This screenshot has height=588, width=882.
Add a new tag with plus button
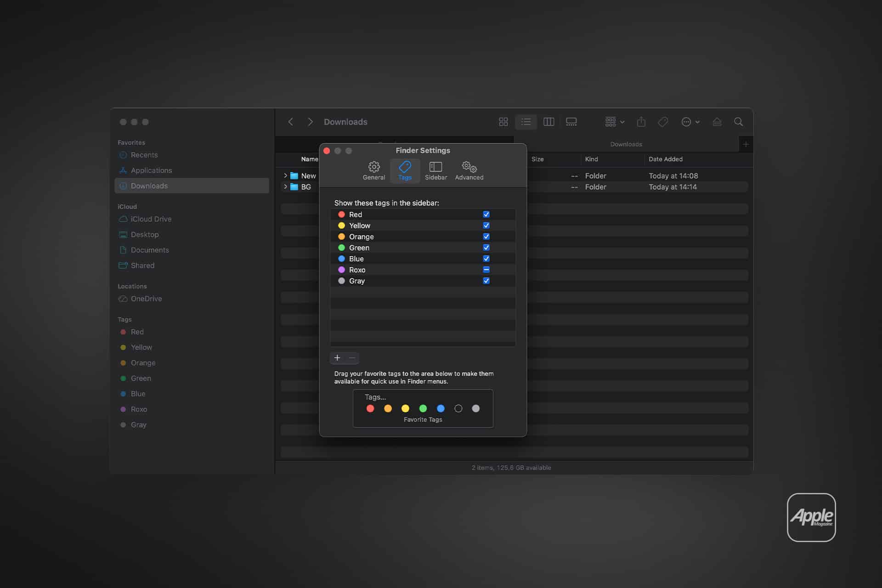pos(337,358)
